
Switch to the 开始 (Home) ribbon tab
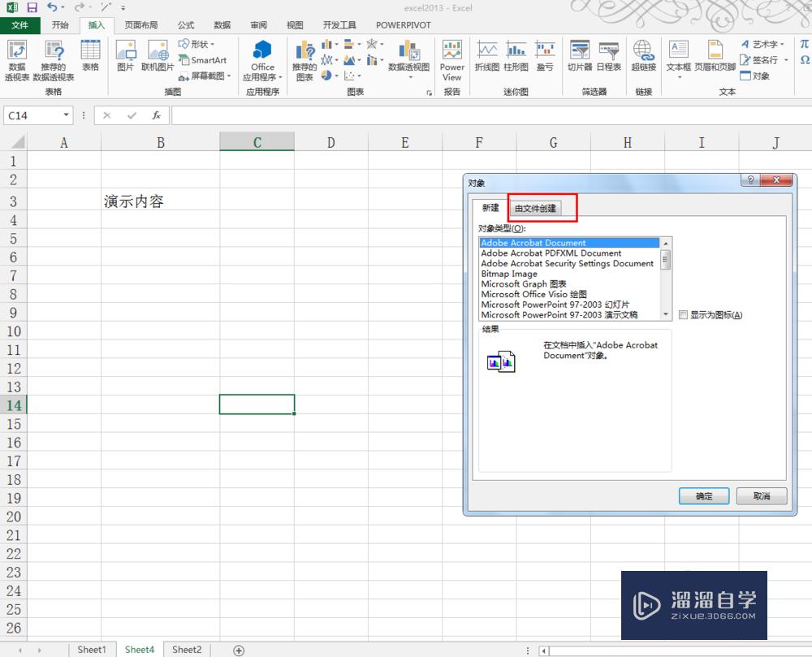pyautogui.click(x=60, y=25)
